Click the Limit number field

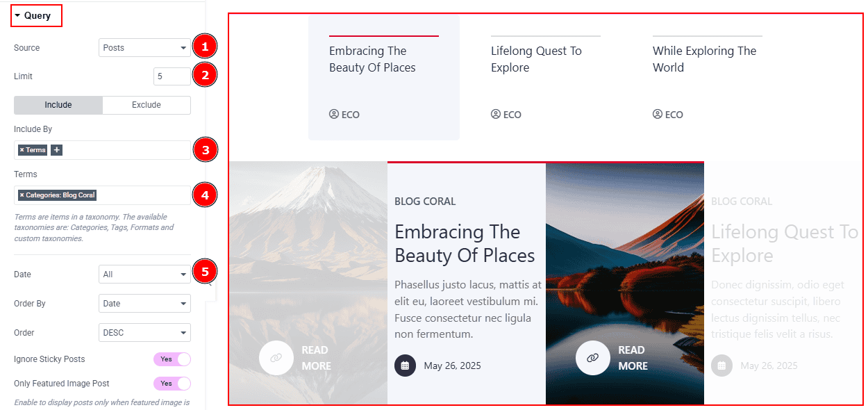(172, 76)
